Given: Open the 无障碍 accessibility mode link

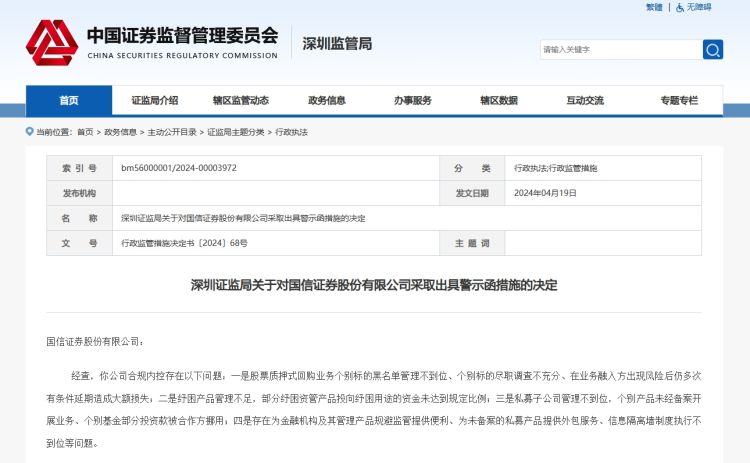Looking at the screenshot, I should (699, 7).
